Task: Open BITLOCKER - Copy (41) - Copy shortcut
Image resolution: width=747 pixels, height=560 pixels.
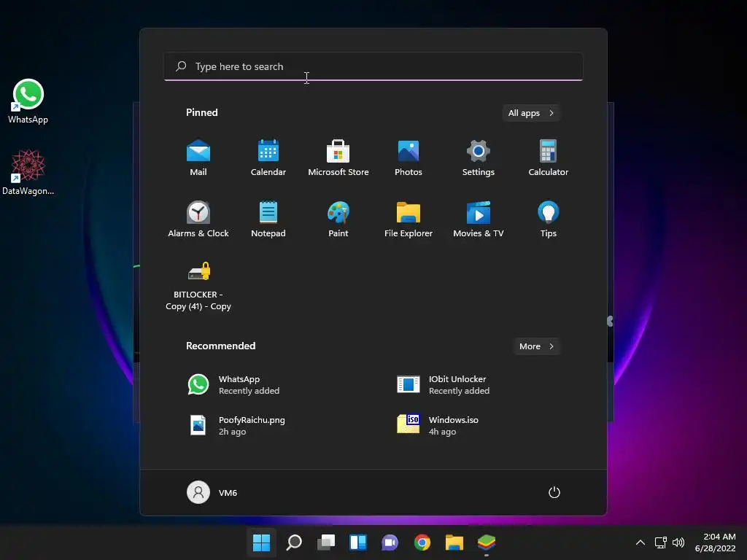Action: pyautogui.click(x=198, y=286)
